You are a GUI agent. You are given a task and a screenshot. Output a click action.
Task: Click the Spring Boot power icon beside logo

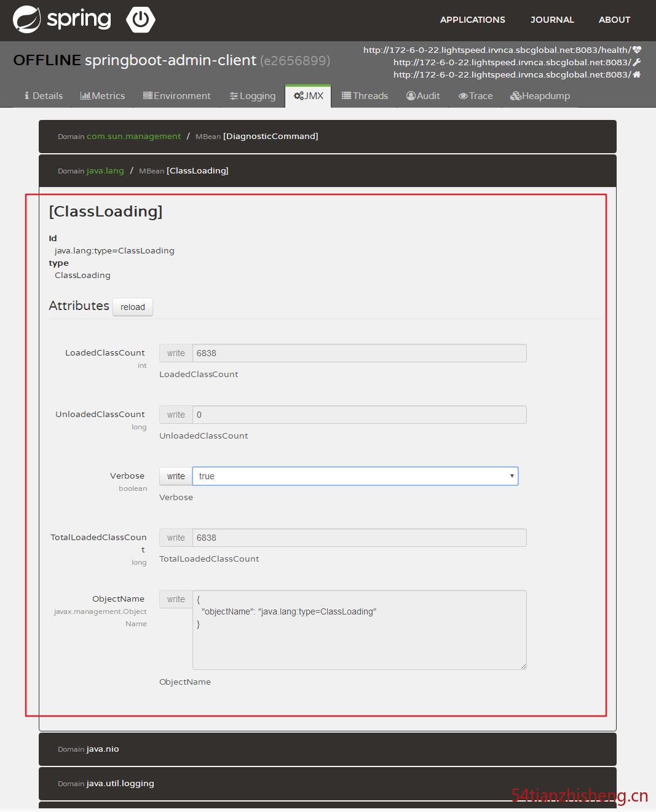(140, 19)
